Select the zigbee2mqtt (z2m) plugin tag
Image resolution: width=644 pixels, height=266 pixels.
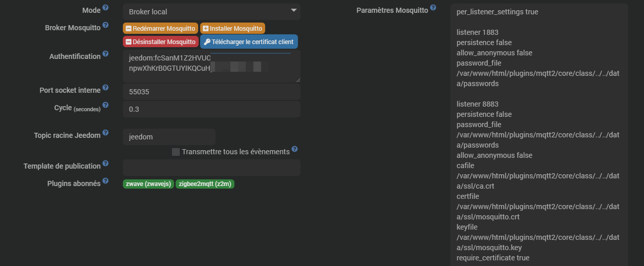point(205,184)
